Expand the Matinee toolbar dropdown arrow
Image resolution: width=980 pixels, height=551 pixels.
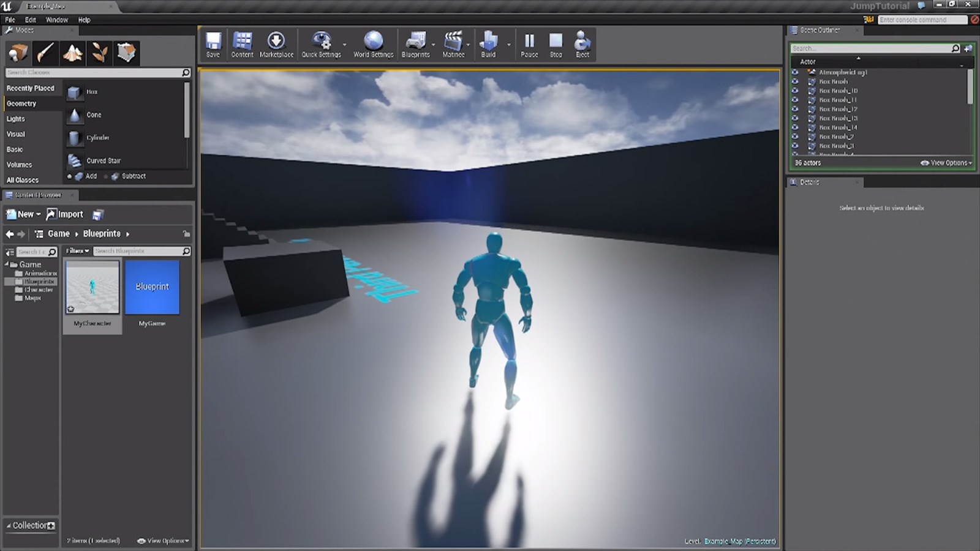[x=469, y=45]
